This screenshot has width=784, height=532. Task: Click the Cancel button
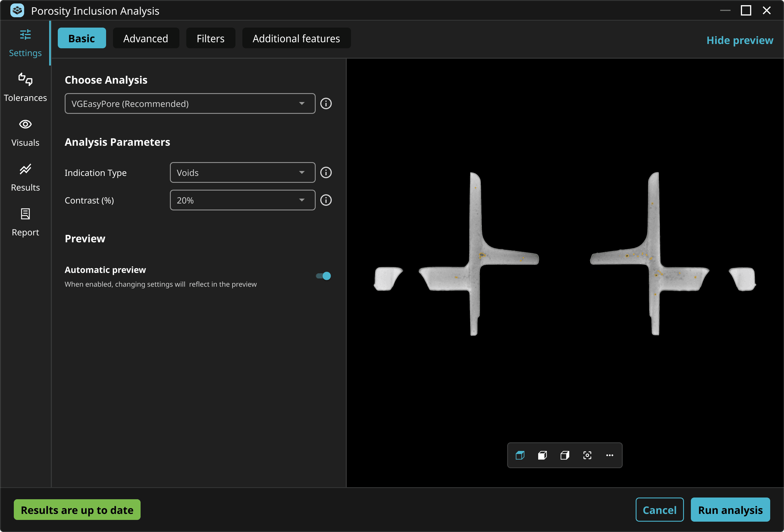pos(660,510)
